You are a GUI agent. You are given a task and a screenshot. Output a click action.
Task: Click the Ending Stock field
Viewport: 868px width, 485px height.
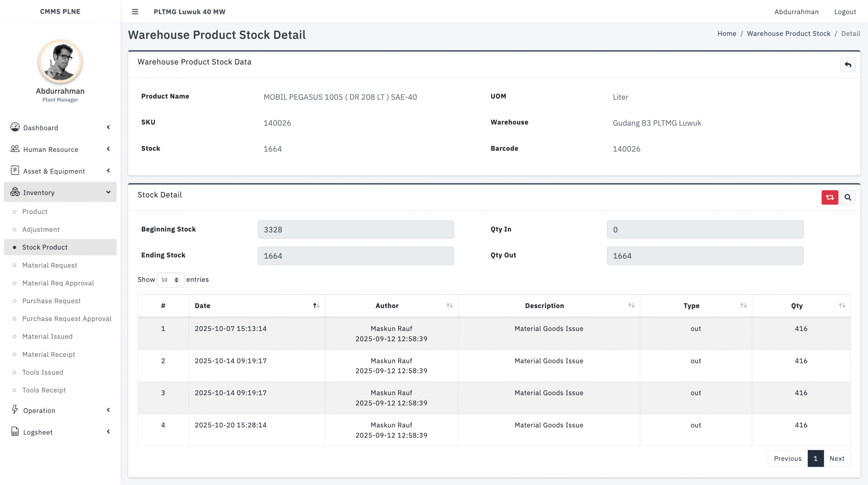click(x=356, y=256)
